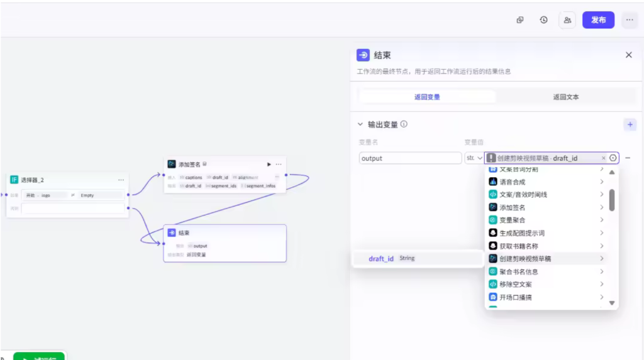This screenshot has height=360, width=644.
Task: Click the 发布 publish button
Action: pyautogui.click(x=598, y=20)
